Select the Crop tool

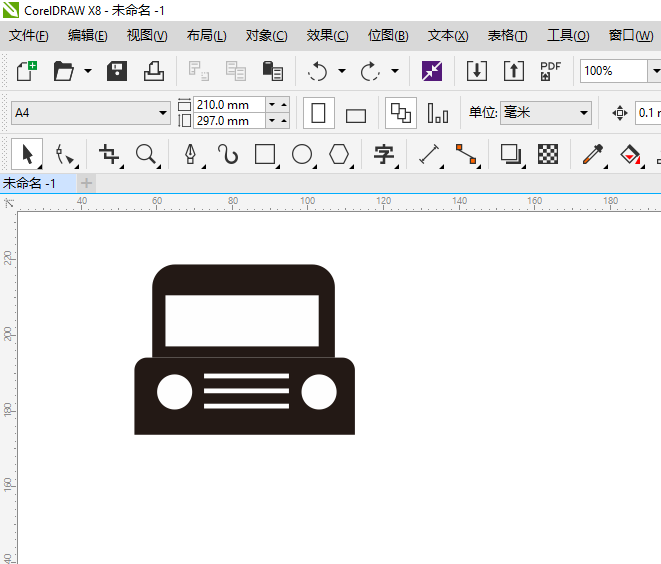[109, 154]
